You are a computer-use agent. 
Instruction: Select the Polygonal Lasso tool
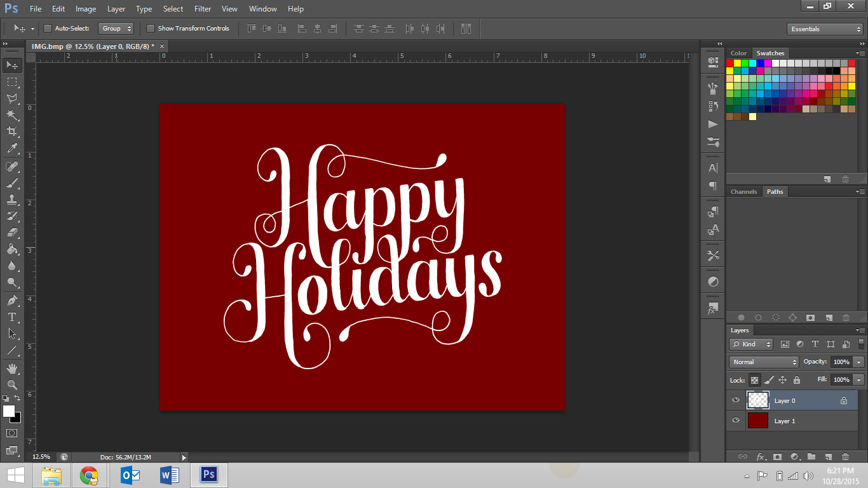click(x=12, y=98)
